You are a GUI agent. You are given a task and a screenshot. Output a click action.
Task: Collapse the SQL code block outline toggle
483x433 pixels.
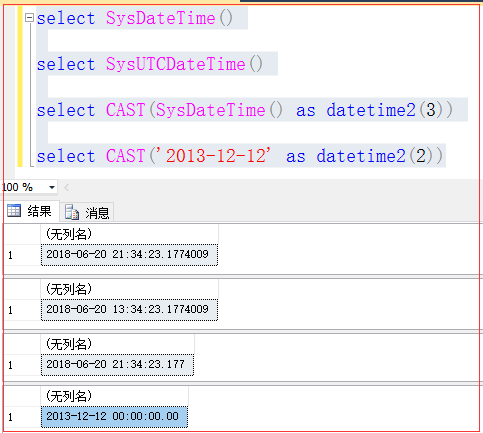pos(30,17)
